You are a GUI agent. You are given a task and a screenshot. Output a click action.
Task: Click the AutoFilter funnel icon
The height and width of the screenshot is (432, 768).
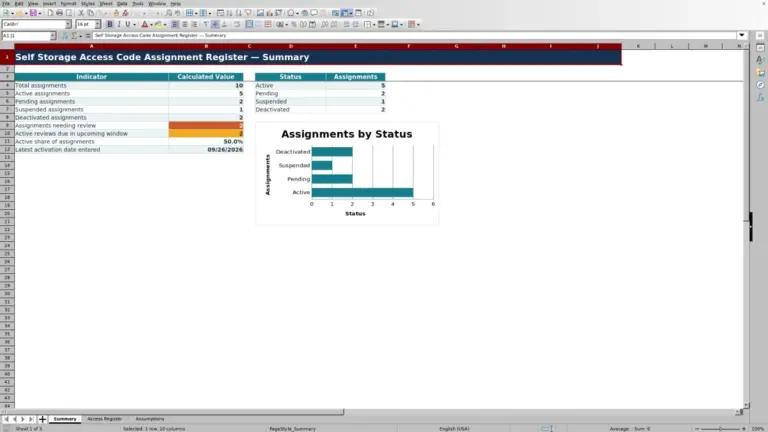click(248, 13)
